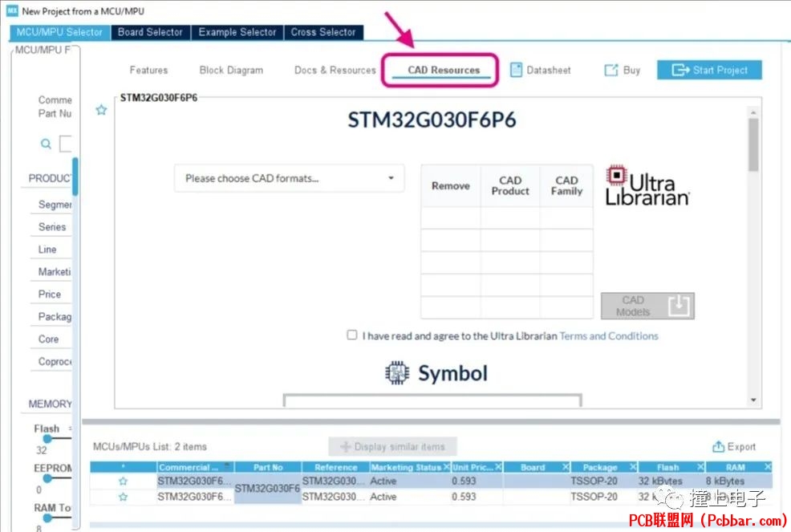Remove the Flash column via X
The height and width of the screenshot is (532, 791).
700,467
